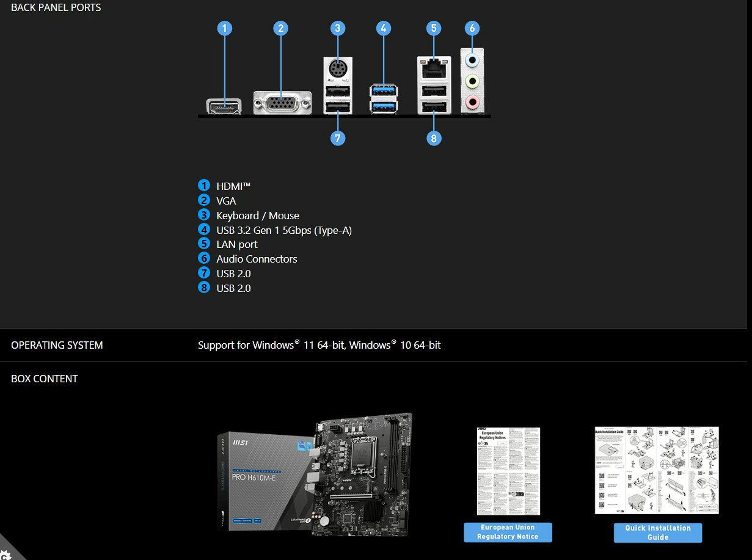Select the LAN Ethernet port in the diagram

pos(434,68)
